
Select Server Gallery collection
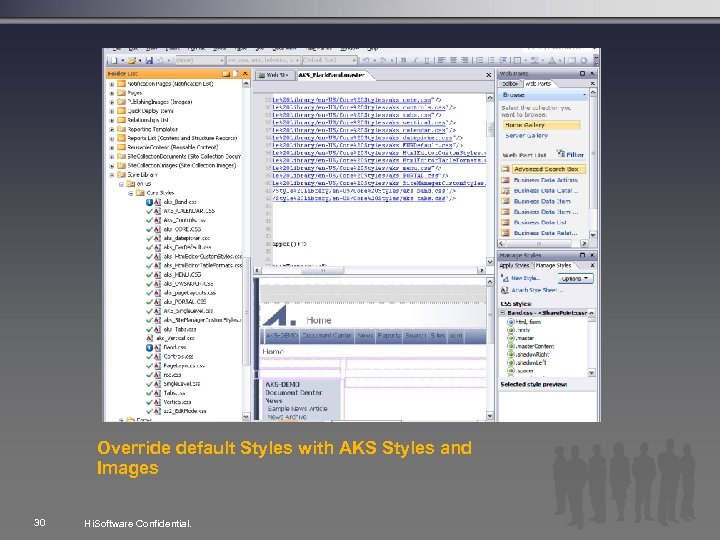526,135
